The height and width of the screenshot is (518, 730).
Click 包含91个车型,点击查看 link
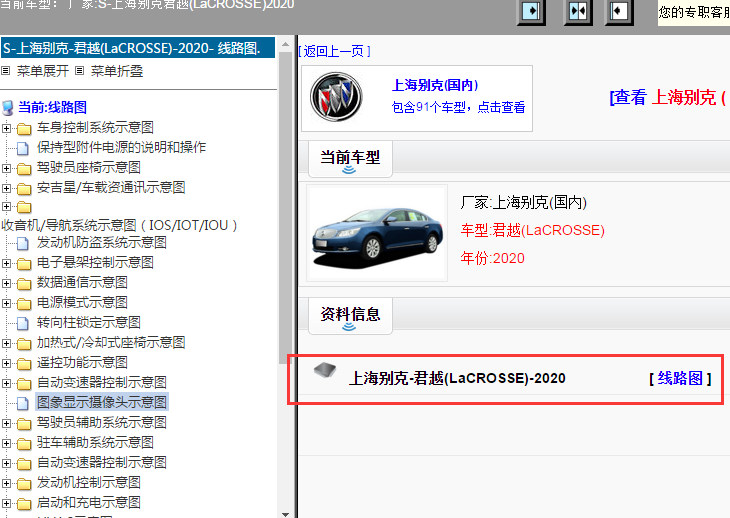click(458, 108)
